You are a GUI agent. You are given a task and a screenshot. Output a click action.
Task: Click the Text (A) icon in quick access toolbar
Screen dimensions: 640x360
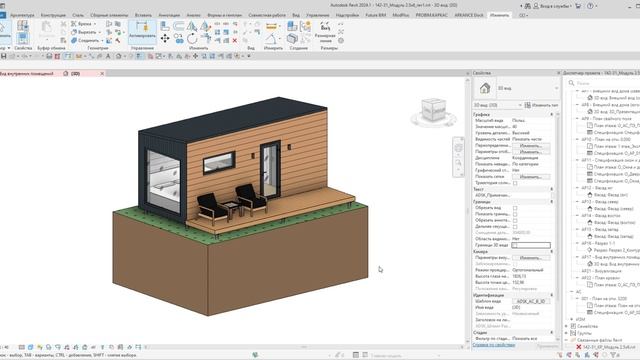[108, 56]
